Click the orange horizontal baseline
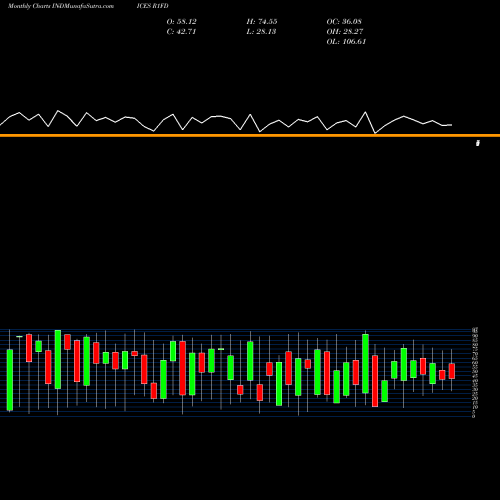The image size is (500, 500). 250,135
